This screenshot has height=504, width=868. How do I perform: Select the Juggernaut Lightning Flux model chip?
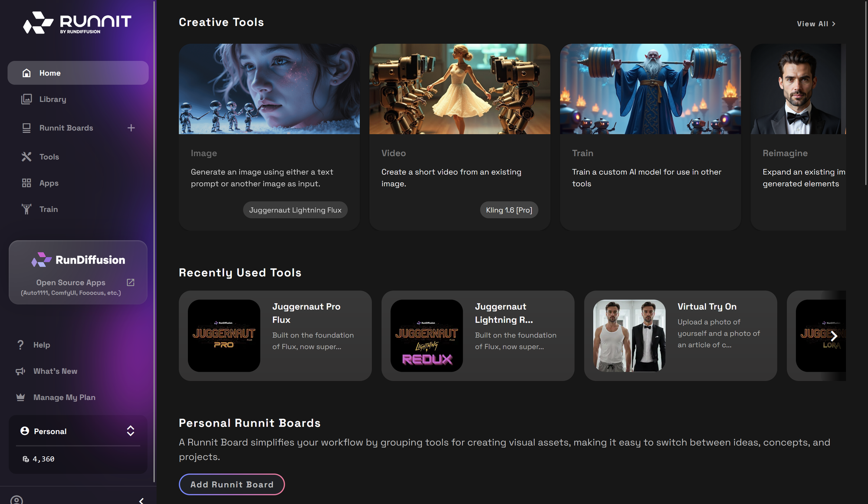point(295,210)
